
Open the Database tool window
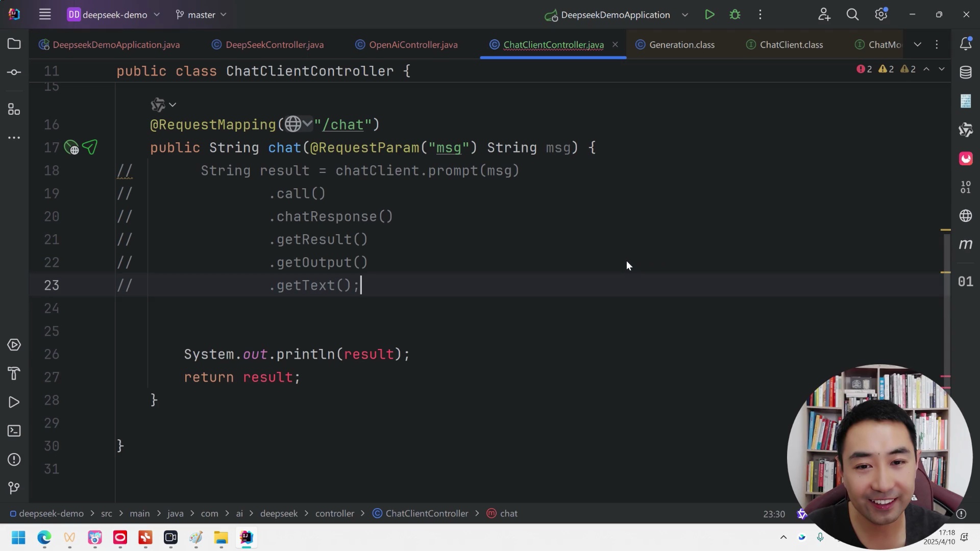coord(965,72)
